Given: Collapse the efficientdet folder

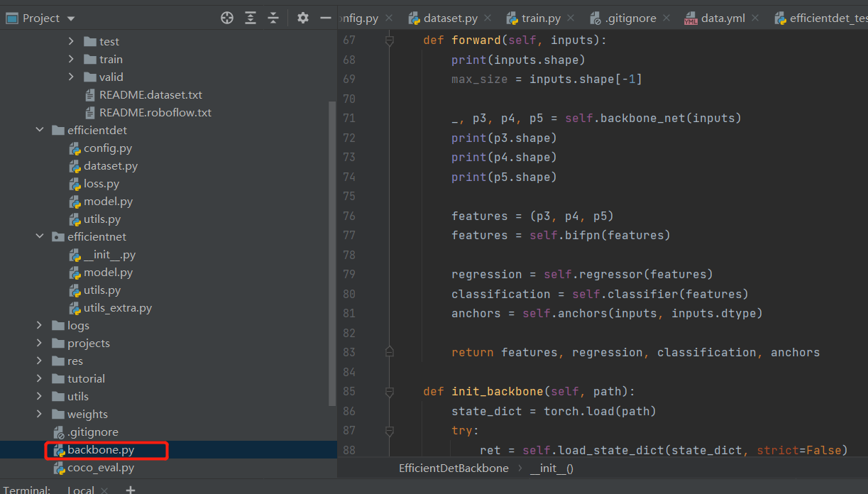Looking at the screenshot, I should tap(40, 131).
